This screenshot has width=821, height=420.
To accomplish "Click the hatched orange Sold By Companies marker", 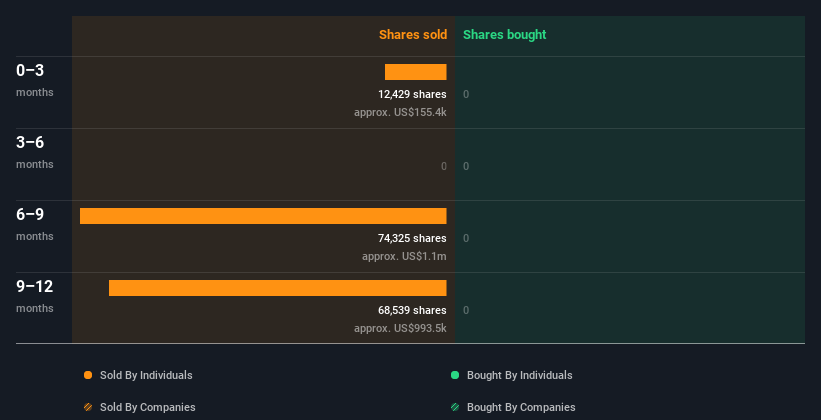I will click(88, 407).
